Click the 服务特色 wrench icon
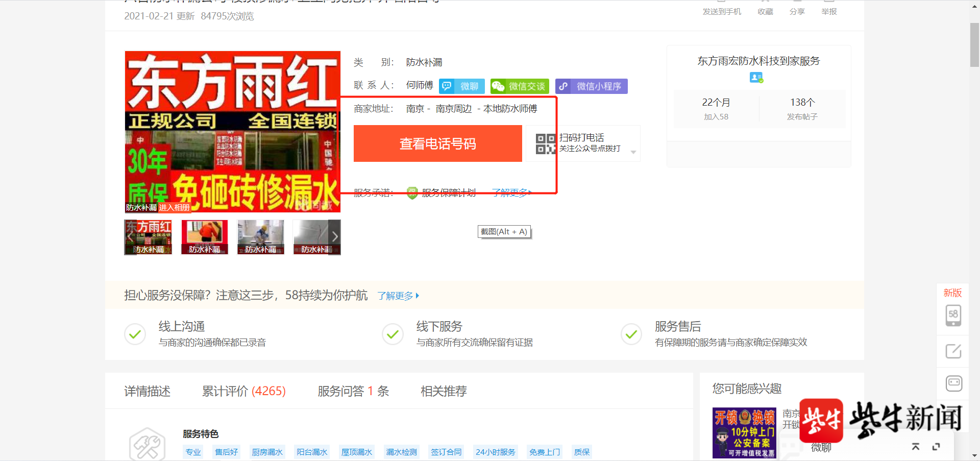980x461 pixels. click(148, 444)
